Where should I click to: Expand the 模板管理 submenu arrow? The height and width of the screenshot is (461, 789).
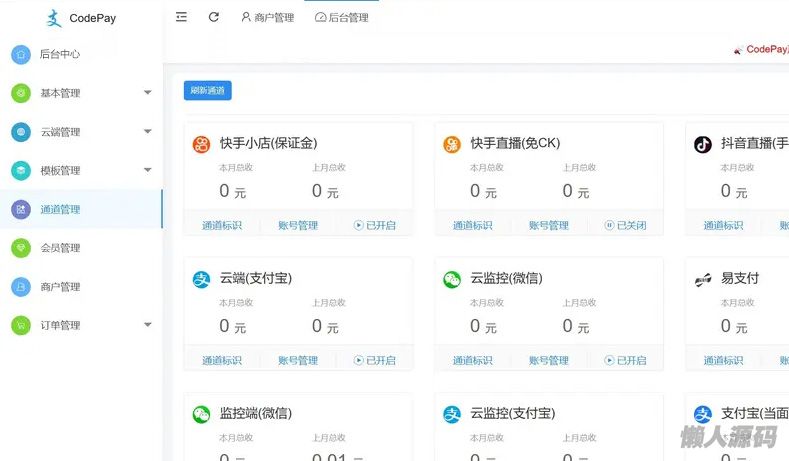(x=147, y=170)
